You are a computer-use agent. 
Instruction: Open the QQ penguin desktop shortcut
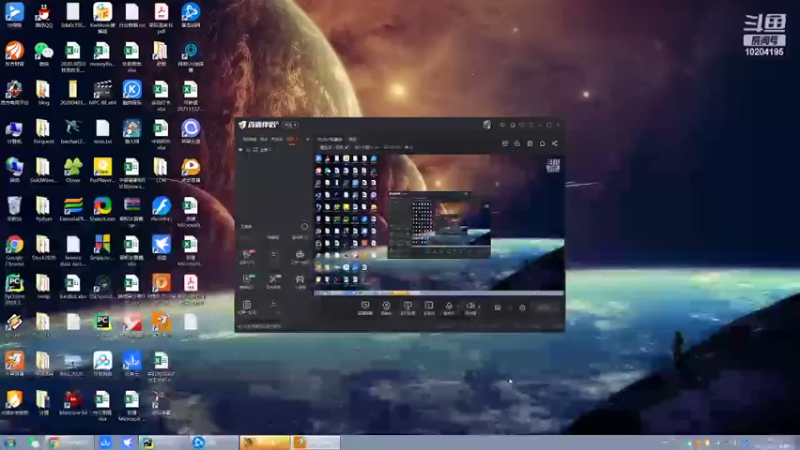(x=43, y=14)
